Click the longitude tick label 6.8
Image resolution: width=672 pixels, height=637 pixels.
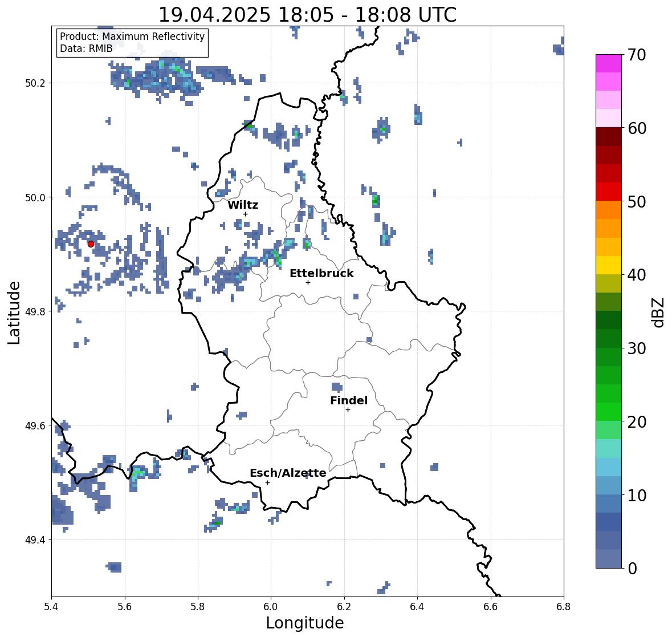click(564, 606)
